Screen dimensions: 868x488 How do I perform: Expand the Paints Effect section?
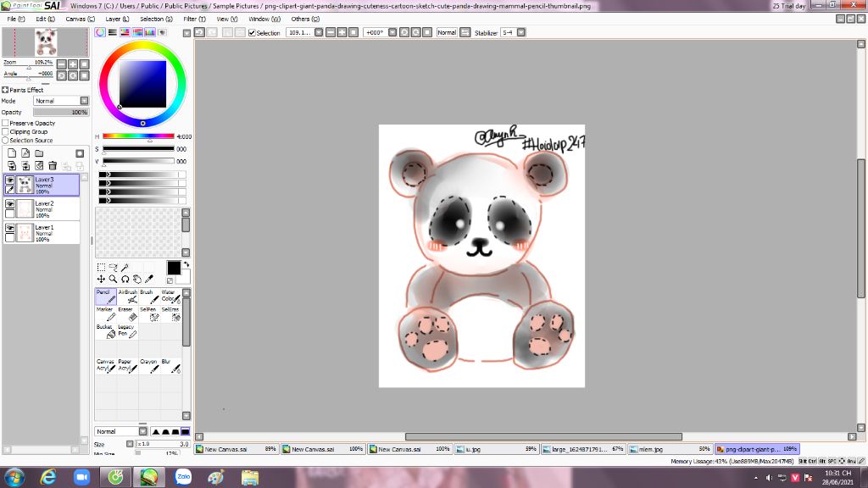coord(5,90)
